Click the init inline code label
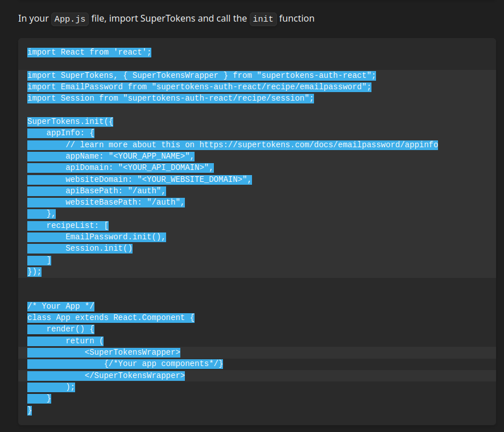Viewport: 504px width, 432px height. click(263, 19)
